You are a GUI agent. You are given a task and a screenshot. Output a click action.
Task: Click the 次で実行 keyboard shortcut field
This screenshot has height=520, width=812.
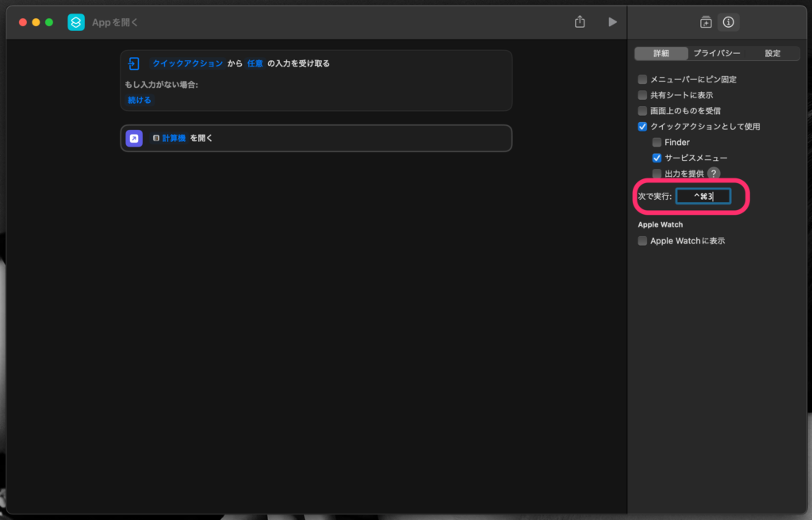tap(703, 196)
